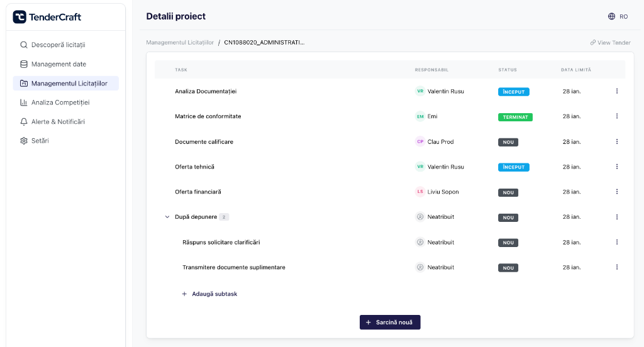Go to Analiza Competiției section
The width and height of the screenshot is (644, 347).
coord(60,102)
